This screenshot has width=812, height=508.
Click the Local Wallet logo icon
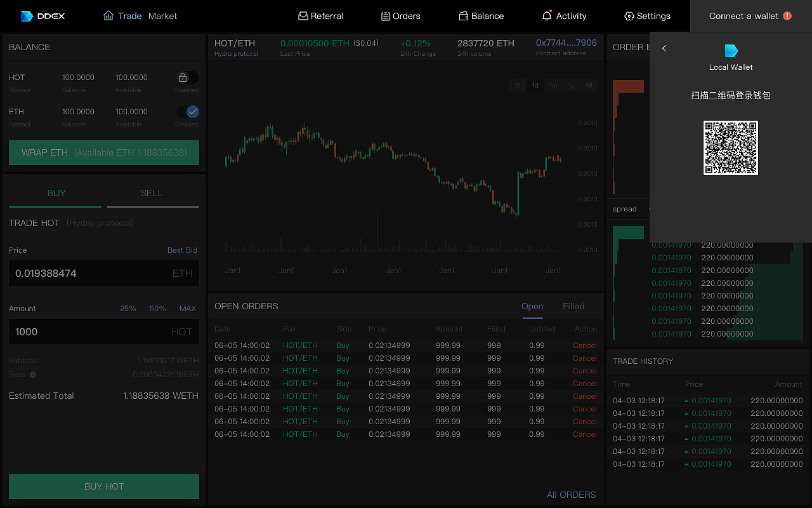pyautogui.click(x=731, y=51)
